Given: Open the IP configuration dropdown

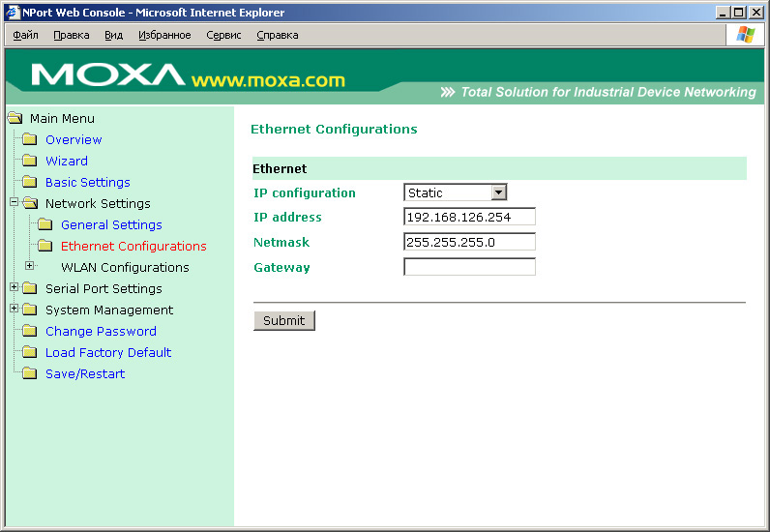Looking at the screenshot, I should coord(498,193).
